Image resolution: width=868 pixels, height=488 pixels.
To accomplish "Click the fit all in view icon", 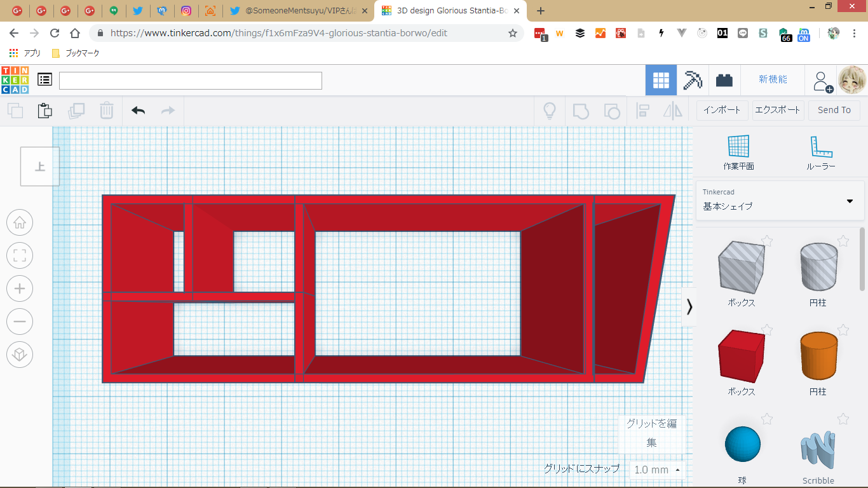I will pos(20,256).
